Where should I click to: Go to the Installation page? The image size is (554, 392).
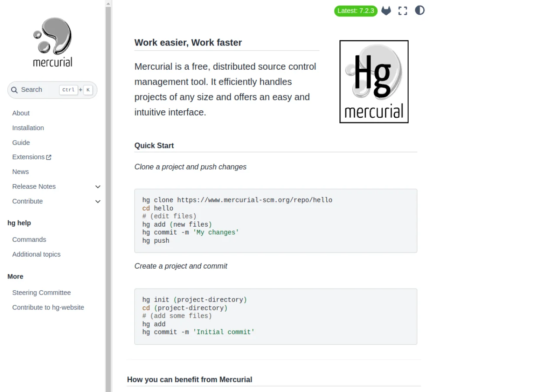(x=28, y=128)
